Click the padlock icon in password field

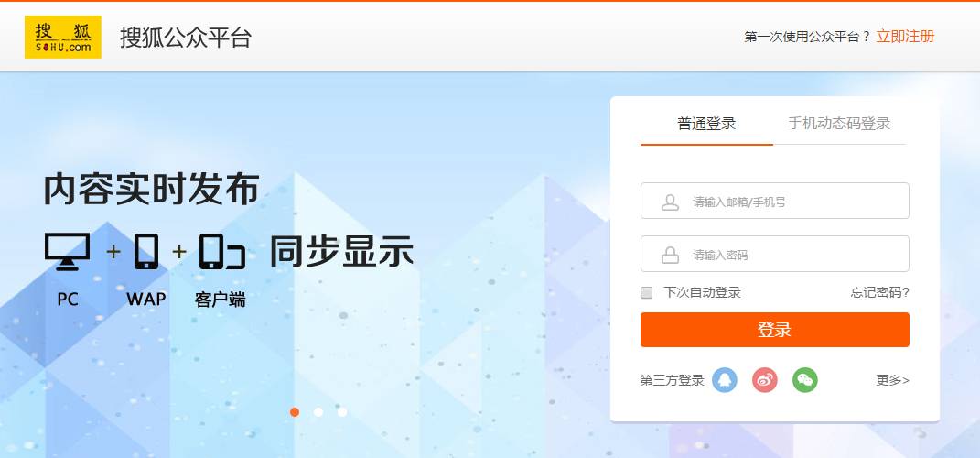[x=670, y=255]
